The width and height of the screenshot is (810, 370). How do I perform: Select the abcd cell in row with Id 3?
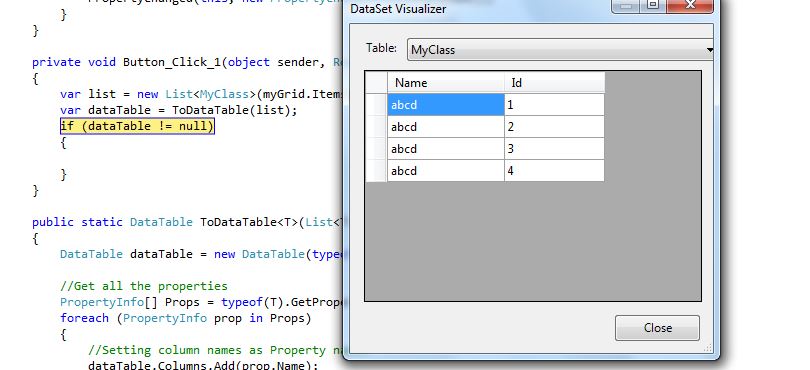point(445,149)
